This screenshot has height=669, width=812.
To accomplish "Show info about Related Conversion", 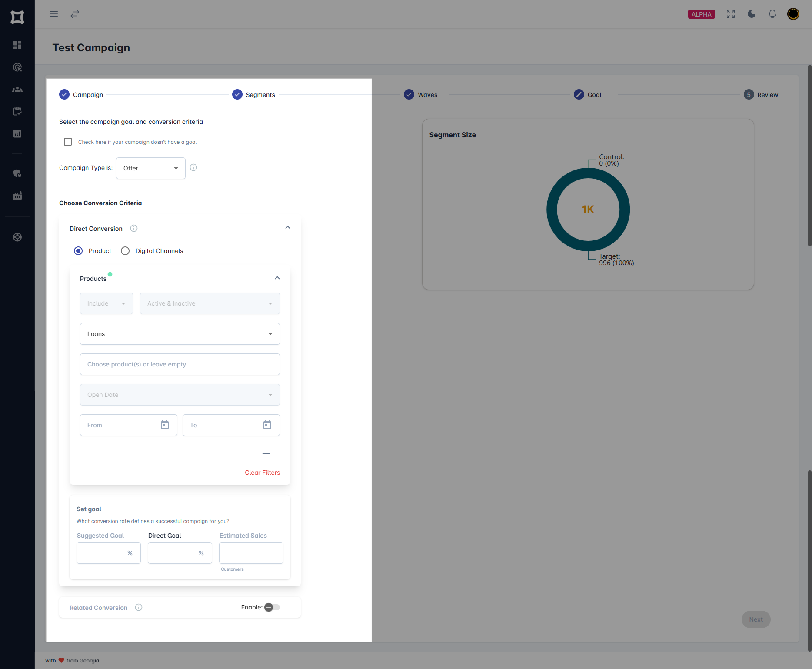I will pos(139,607).
